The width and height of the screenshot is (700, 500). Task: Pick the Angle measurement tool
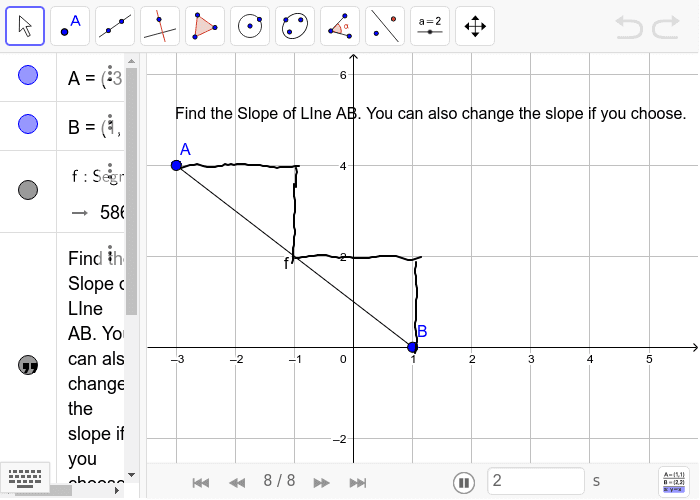(340, 26)
